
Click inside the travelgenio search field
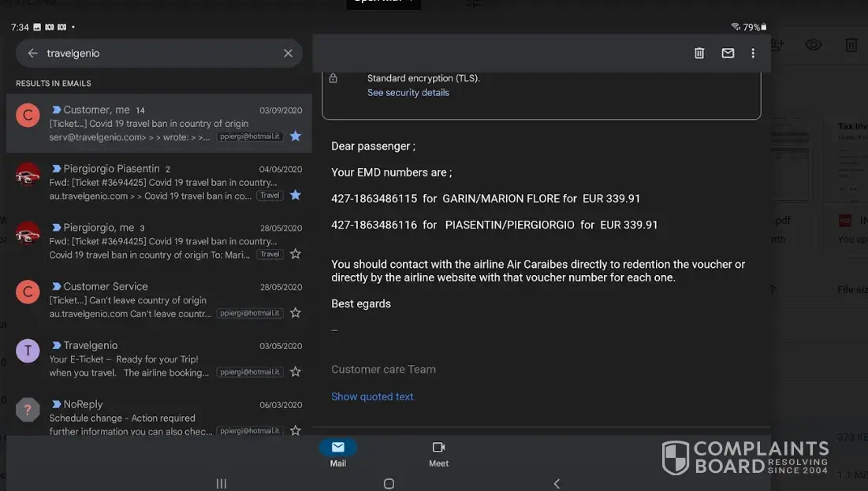(x=158, y=54)
